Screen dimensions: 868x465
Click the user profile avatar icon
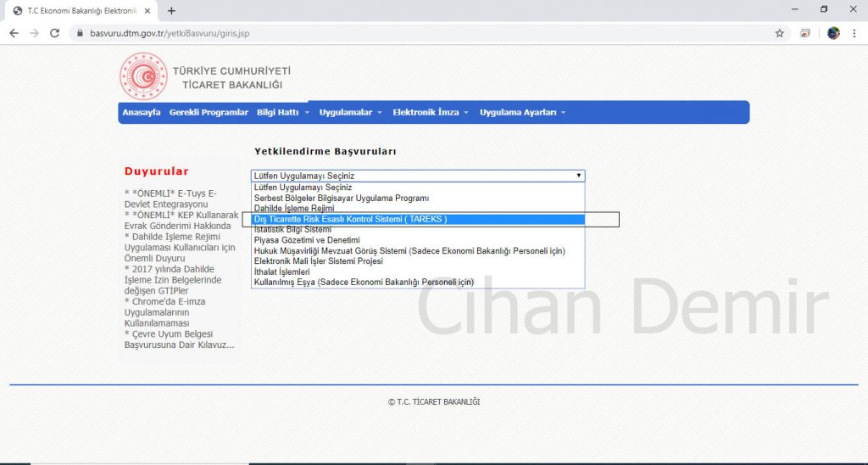(x=833, y=33)
